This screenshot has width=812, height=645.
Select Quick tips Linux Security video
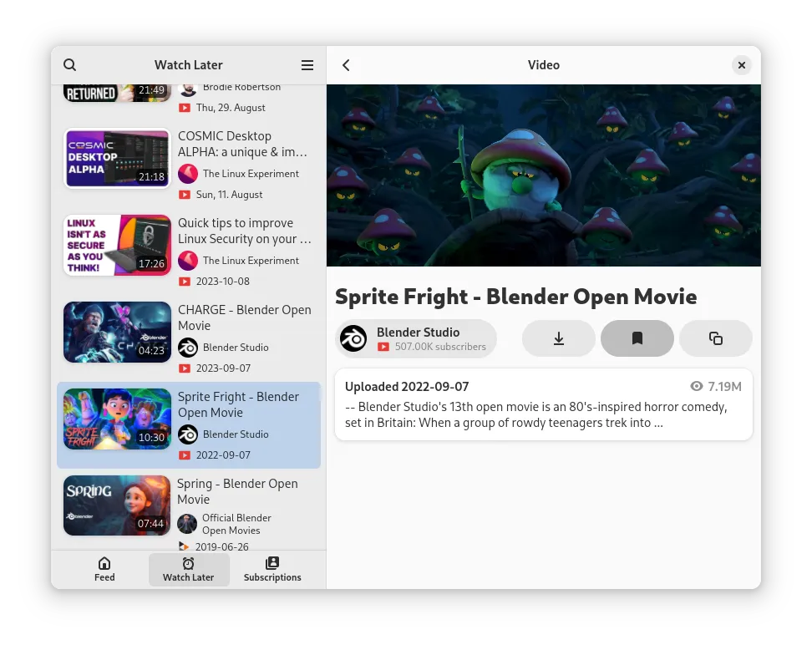[244, 231]
